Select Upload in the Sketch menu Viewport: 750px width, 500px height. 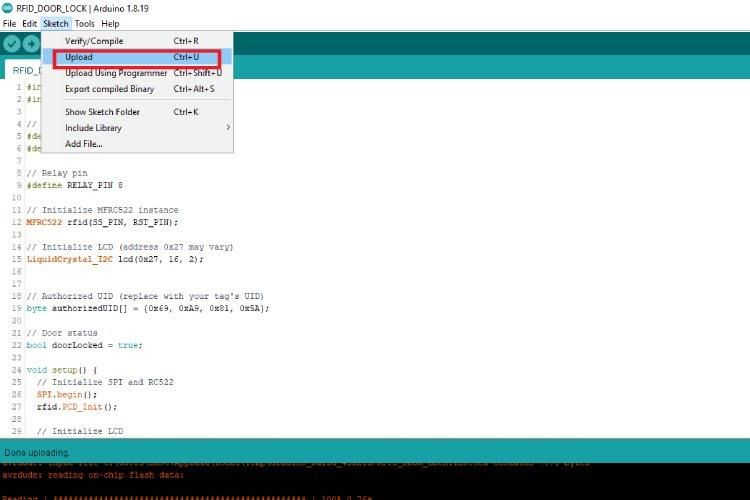pos(137,57)
